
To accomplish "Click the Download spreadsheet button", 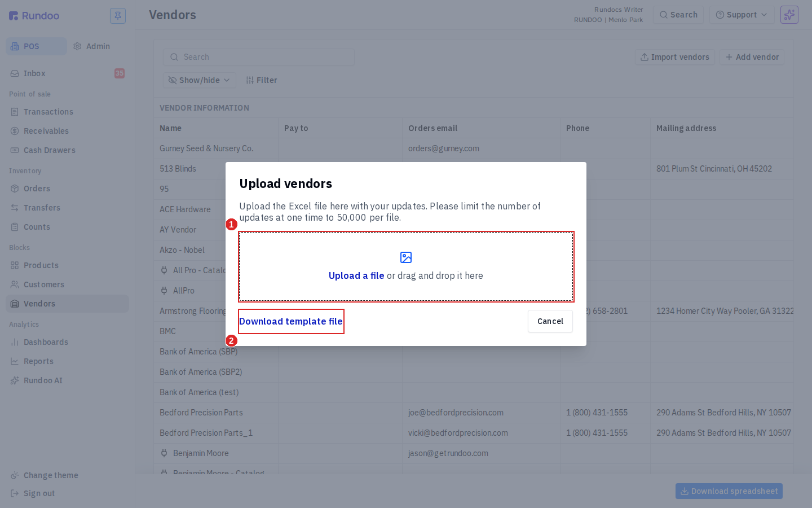I will [729, 491].
